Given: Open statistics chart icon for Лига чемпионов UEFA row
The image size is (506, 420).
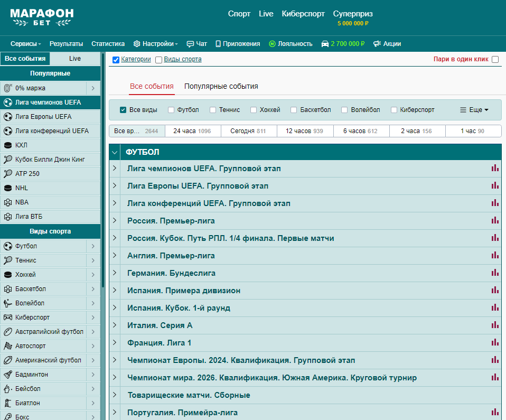Looking at the screenshot, I should (x=495, y=168).
